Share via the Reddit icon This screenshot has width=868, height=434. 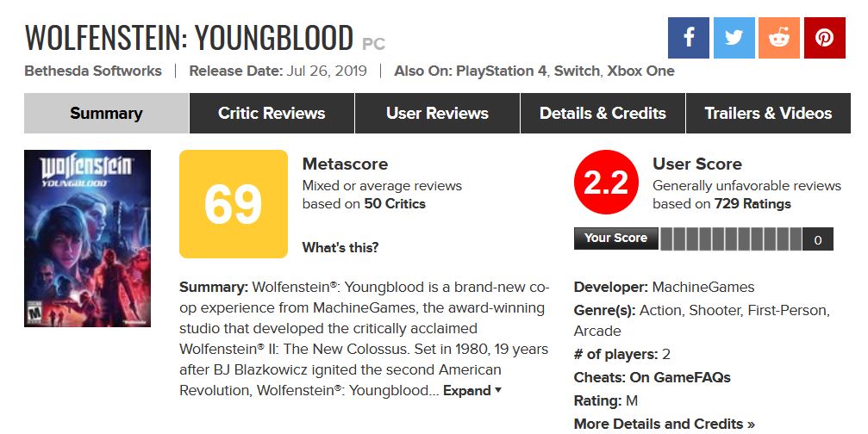pyautogui.click(x=779, y=38)
